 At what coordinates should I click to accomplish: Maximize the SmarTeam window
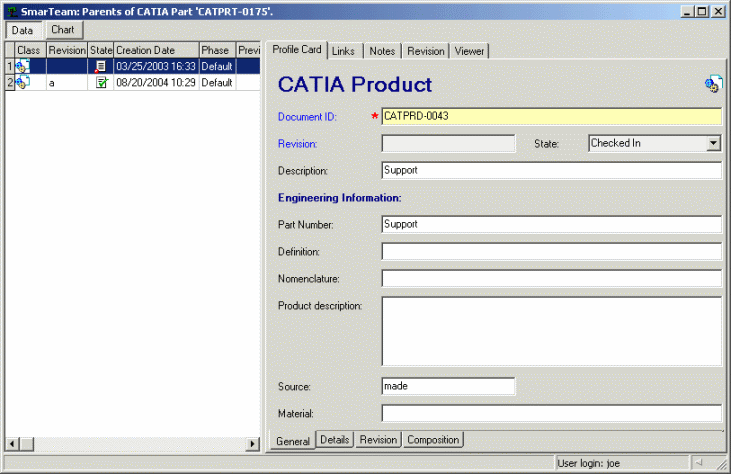point(702,12)
